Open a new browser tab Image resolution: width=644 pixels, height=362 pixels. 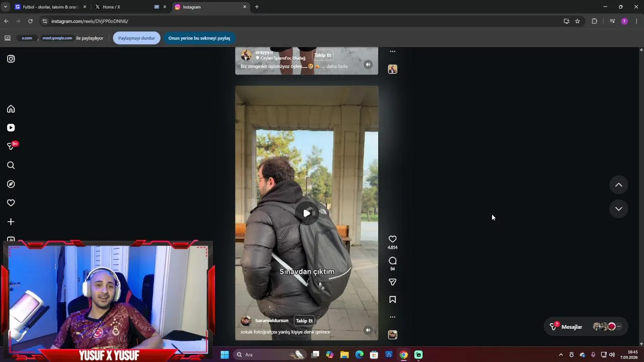click(x=257, y=7)
